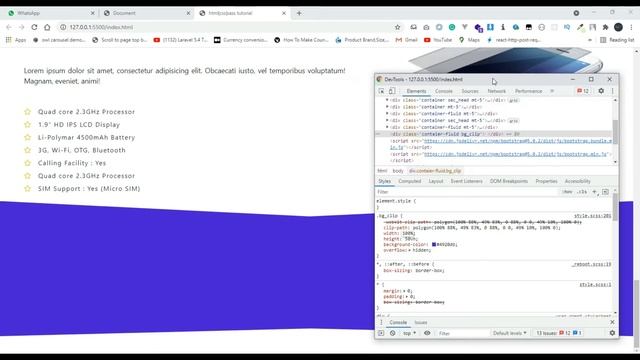640x360 pixels.
Task: Select the body breadcrumb in DevTools
Action: (x=398, y=171)
